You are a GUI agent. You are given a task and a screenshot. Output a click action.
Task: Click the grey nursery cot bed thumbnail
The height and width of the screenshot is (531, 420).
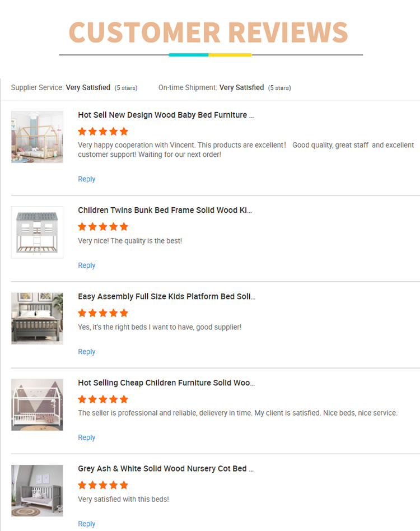point(37,490)
